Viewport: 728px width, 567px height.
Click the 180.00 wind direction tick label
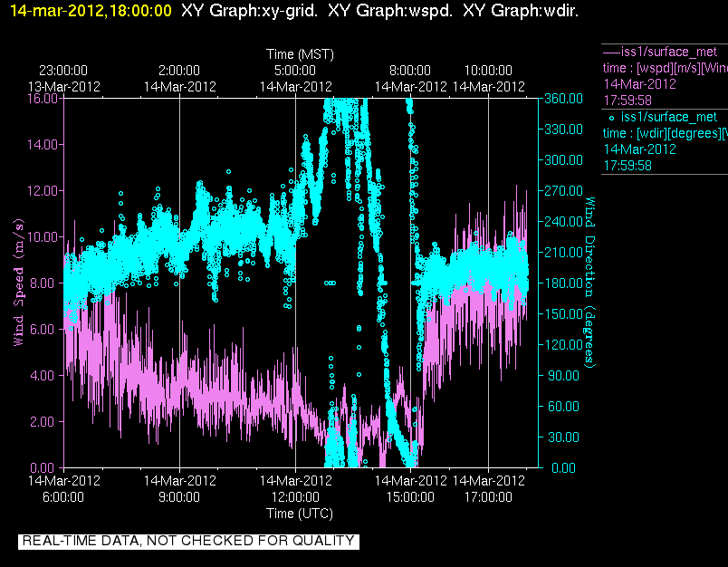563,283
